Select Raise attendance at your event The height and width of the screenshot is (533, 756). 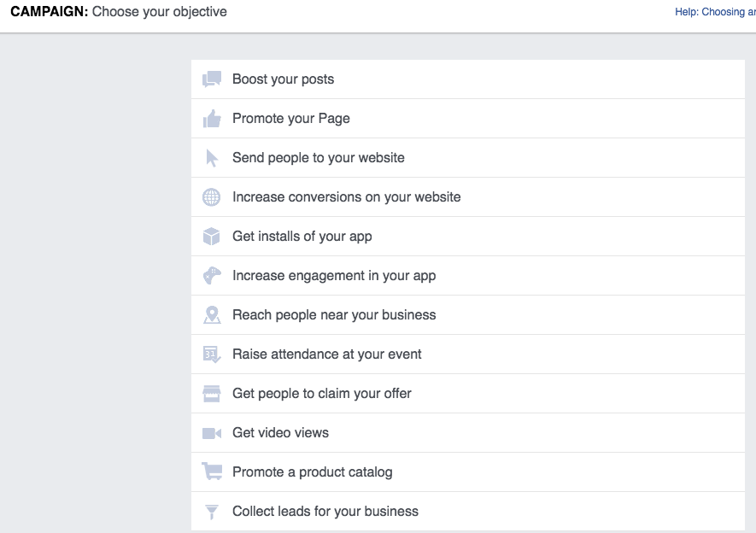coord(327,354)
